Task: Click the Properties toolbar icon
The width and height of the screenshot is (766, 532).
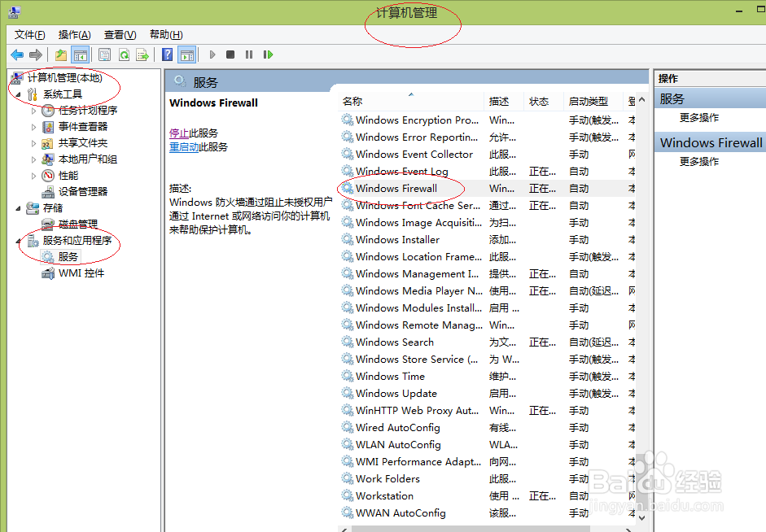Action: pyautogui.click(x=104, y=55)
